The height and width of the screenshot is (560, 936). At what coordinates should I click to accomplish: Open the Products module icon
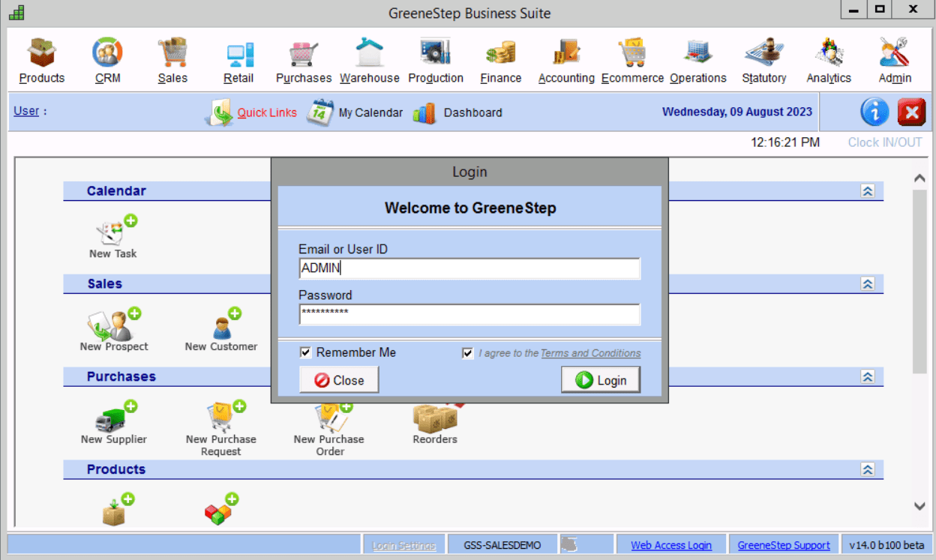pos(42,54)
